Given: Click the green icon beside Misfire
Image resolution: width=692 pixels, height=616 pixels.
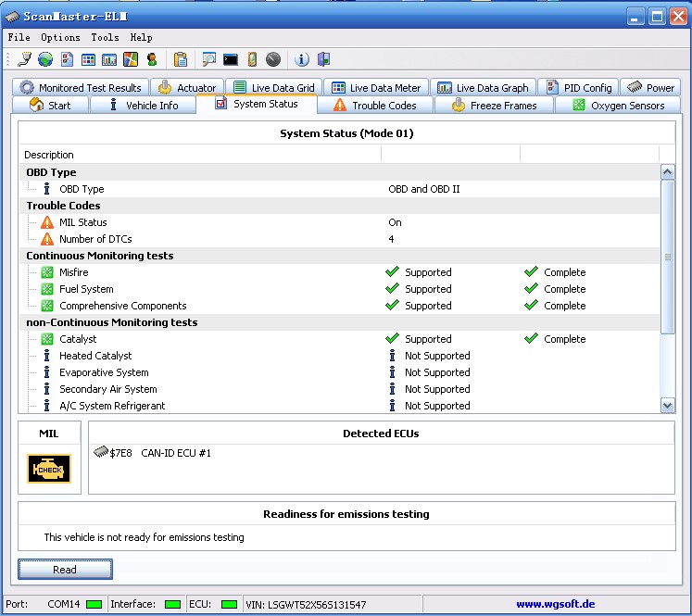Looking at the screenshot, I should point(46,272).
